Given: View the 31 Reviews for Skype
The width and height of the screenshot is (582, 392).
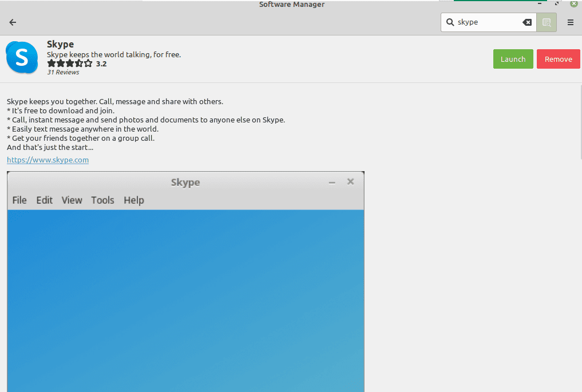Looking at the screenshot, I should coord(63,72).
